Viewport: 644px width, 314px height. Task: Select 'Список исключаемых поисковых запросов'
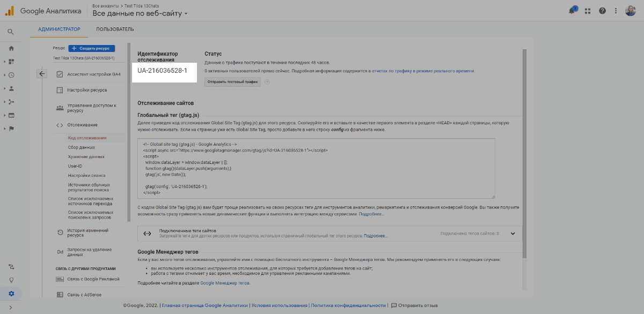coord(91,215)
